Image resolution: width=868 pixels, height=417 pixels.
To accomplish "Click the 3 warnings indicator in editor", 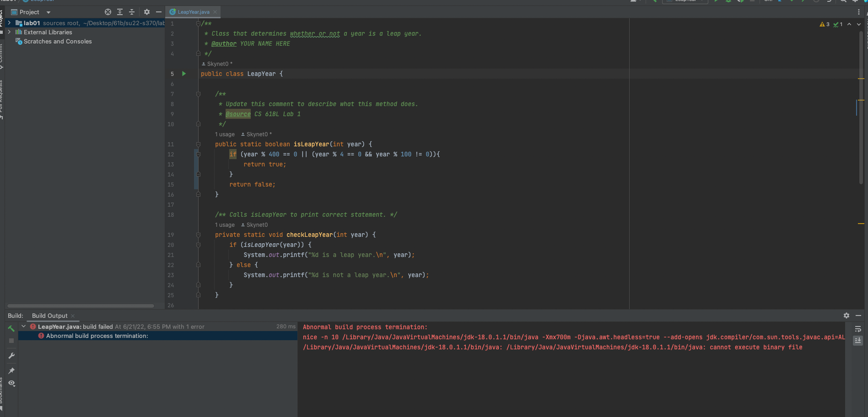I will tap(825, 24).
